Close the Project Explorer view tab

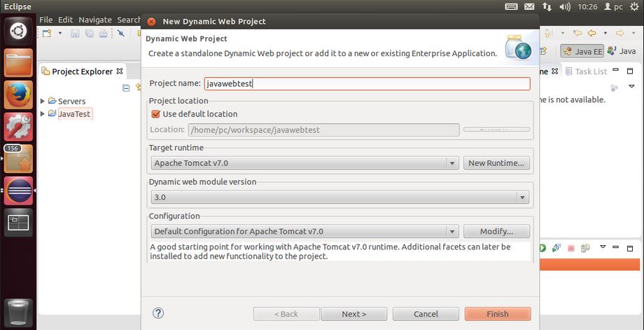(x=120, y=71)
